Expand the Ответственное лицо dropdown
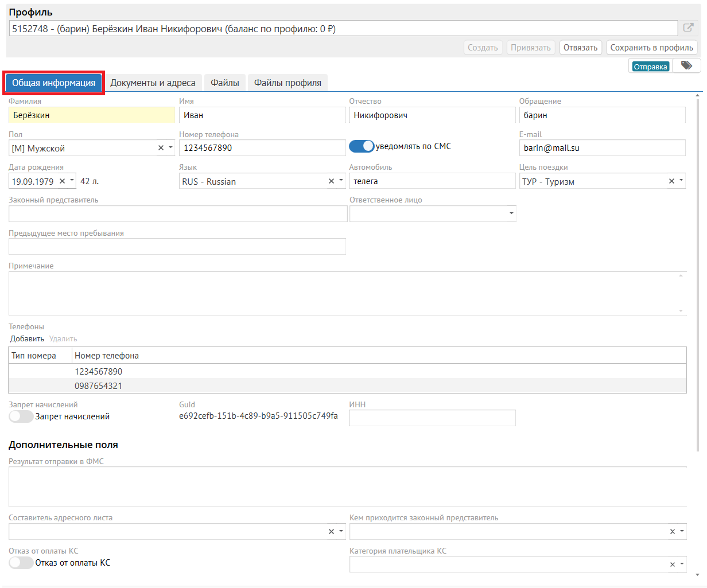The width and height of the screenshot is (707, 588). 511,214
